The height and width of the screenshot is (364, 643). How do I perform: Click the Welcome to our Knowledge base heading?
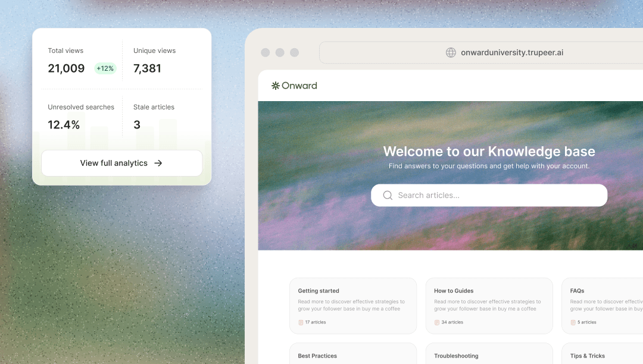(x=489, y=152)
